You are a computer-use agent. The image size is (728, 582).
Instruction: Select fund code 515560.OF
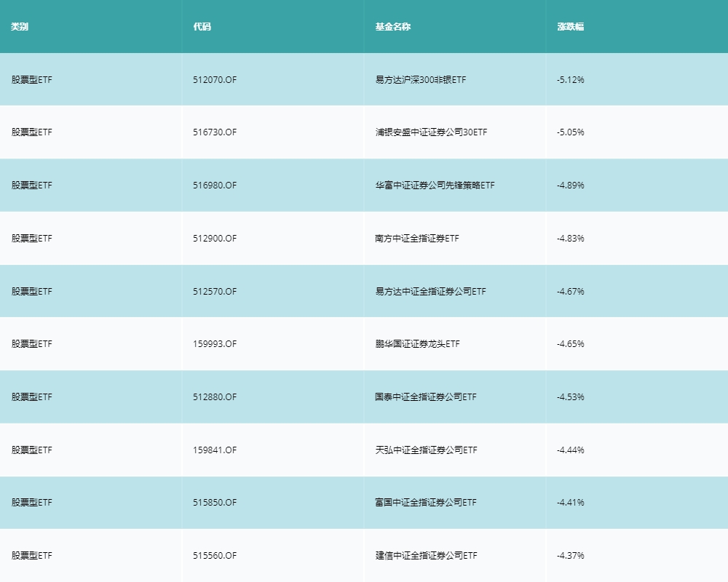click(x=215, y=556)
